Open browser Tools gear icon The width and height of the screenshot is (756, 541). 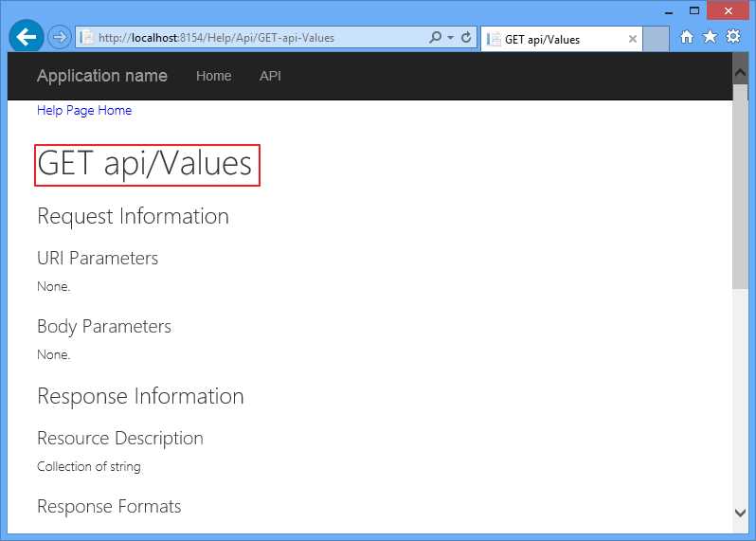[x=733, y=36]
